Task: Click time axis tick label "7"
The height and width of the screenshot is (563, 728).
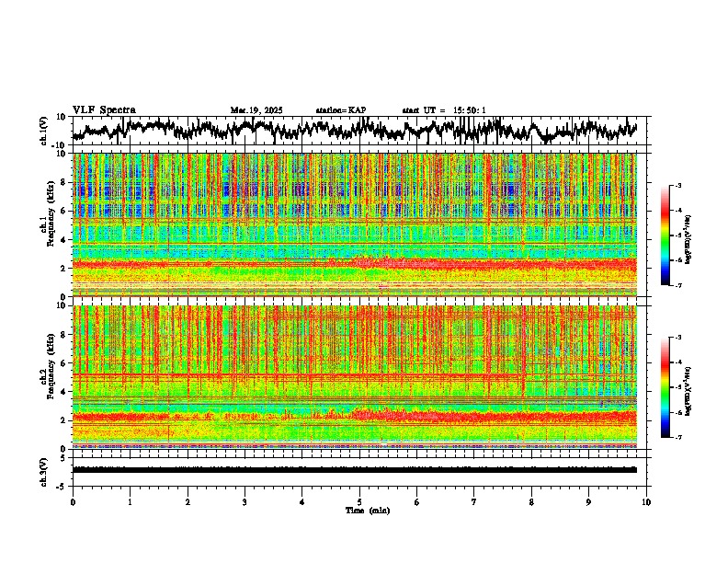Action: pyautogui.click(x=474, y=502)
